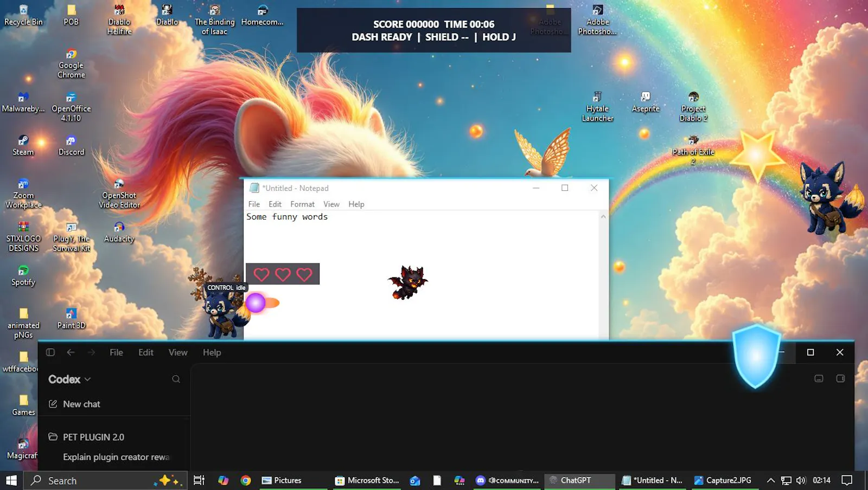Open the Games desktop folder
The image size is (868, 490).
pos(23,406)
